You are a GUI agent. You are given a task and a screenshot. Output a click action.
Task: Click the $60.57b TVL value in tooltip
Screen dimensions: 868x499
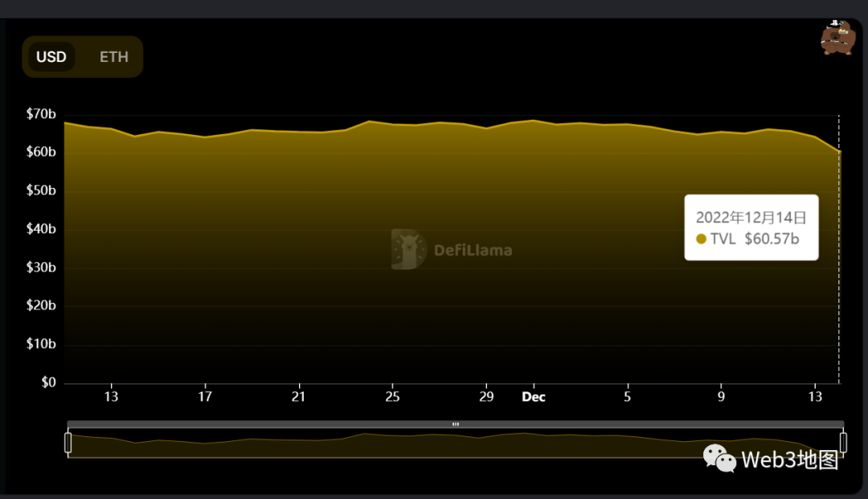772,239
